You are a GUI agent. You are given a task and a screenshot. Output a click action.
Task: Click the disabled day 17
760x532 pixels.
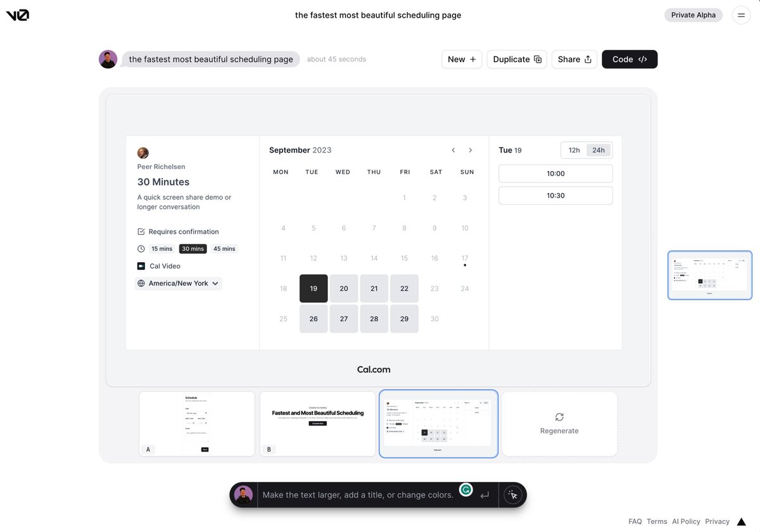pyautogui.click(x=465, y=258)
